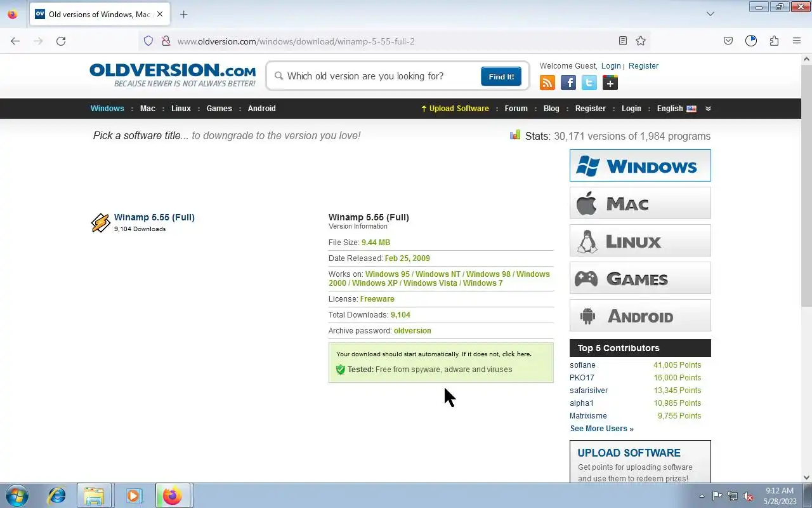Open Windows Explorer folder in taskbar
812x508 pixels.
(x=94, y=495)
